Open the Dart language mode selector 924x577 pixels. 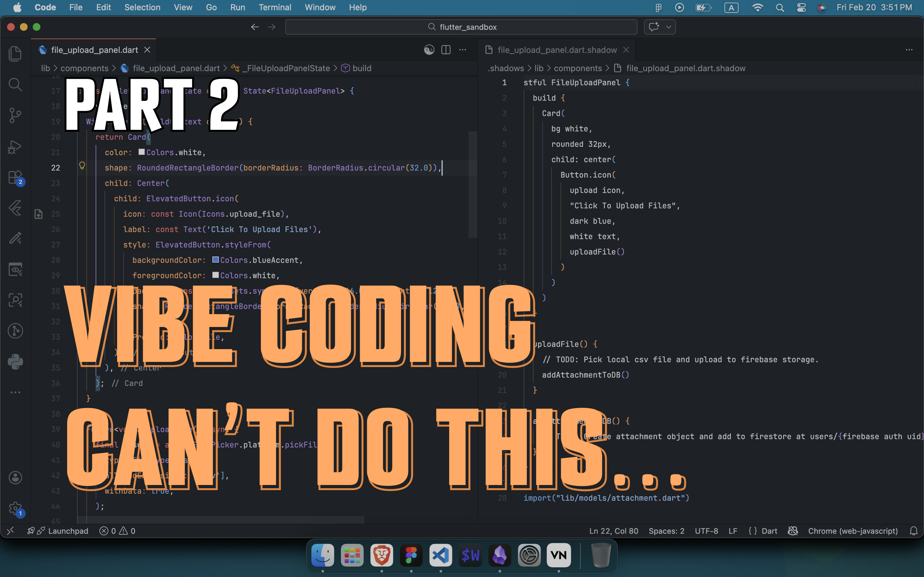point(769,531)
